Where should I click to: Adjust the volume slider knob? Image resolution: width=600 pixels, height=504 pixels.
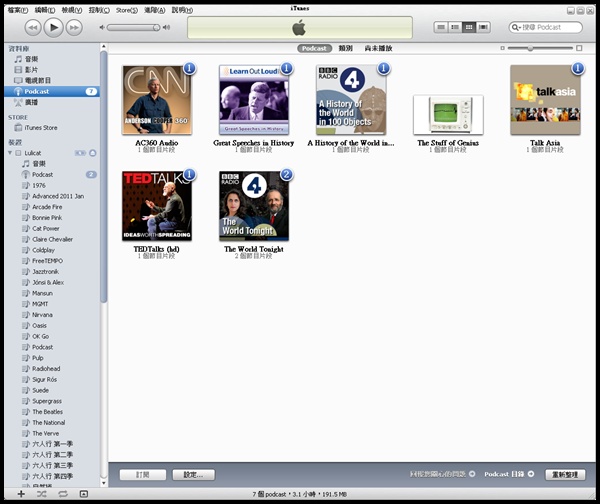156,28
